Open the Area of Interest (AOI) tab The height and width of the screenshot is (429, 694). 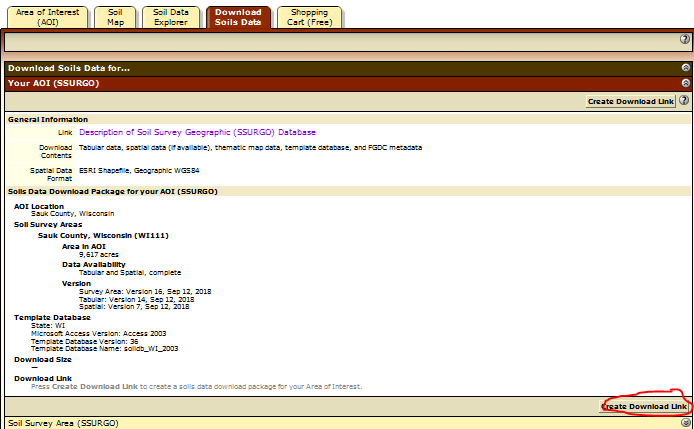[x=46, y=17]
